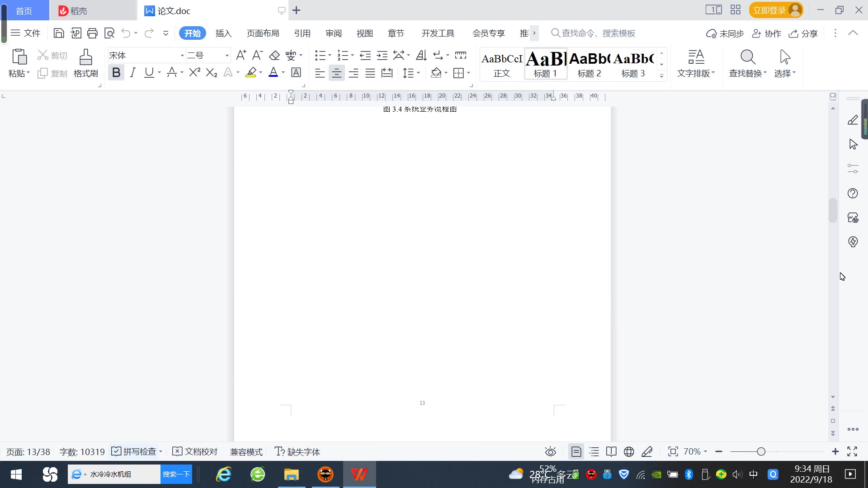Image resolution: width=868 pixels, height=488 pixels.
Task: Click the command search box 查找命令
Action: click(x=598, y=33)
